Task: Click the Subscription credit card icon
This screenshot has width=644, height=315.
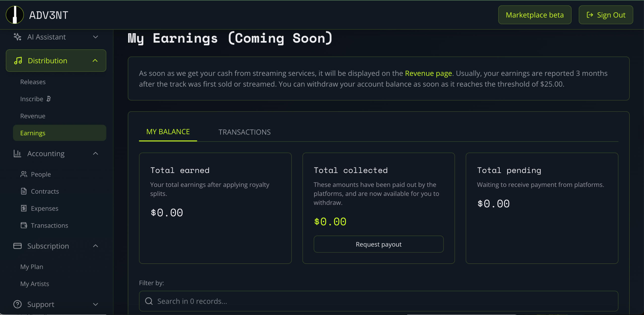Action: coord(17,246)
